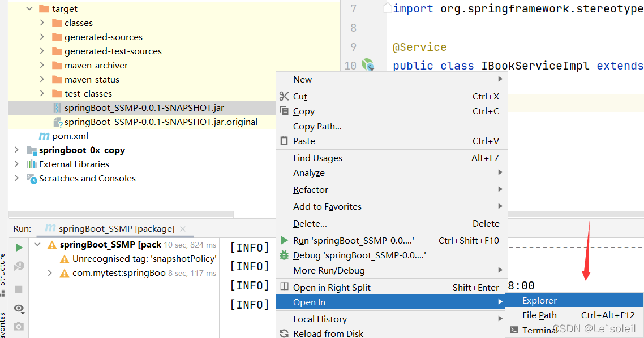
Task: Click the scissors Cut icon in context menu
Action: click(284, 97)
